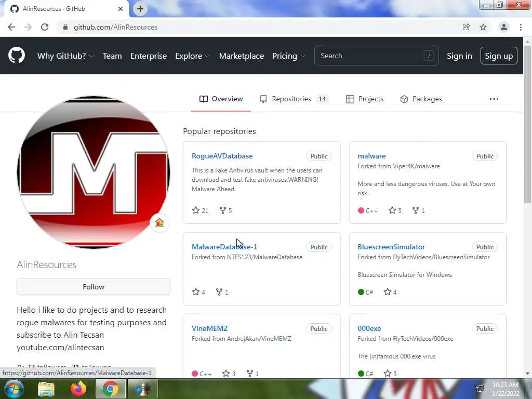The height and width of the screenshot is (399, 532).
Task: Click fork count 1 on VineMEMZ
Action: 253,374
